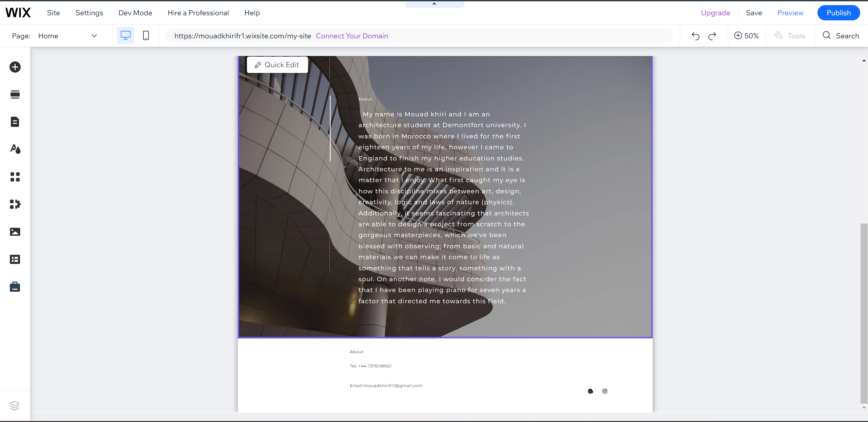Click the undo arrow
The width and height of the screenshot is (868, 422).
[x=695, y=36]
